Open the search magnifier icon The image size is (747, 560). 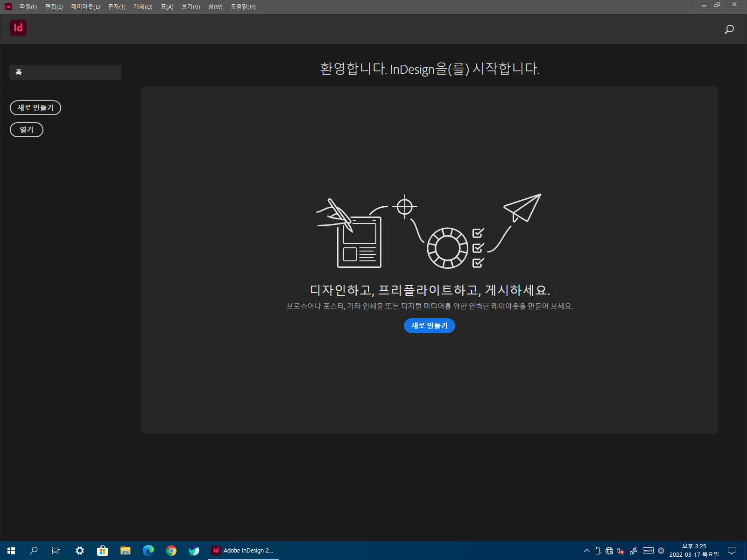[x=729, y=30]
